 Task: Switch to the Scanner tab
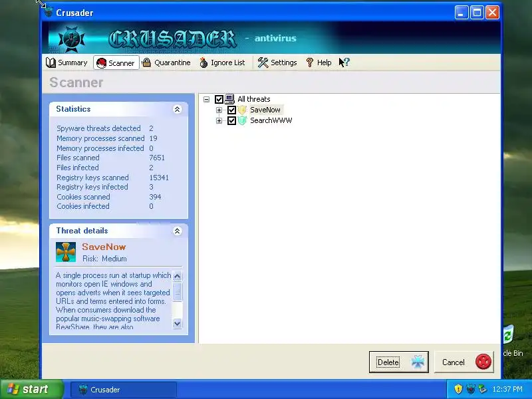point(116,63)
